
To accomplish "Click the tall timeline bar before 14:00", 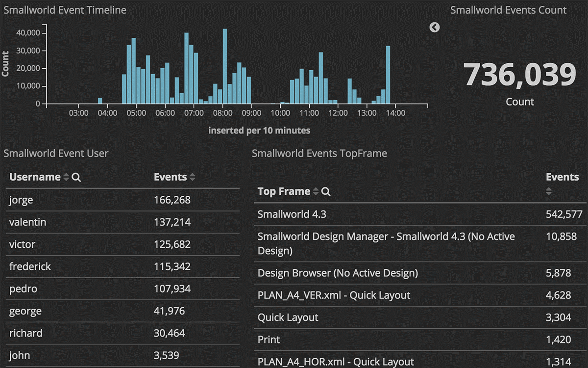I will tap(388, 75).
